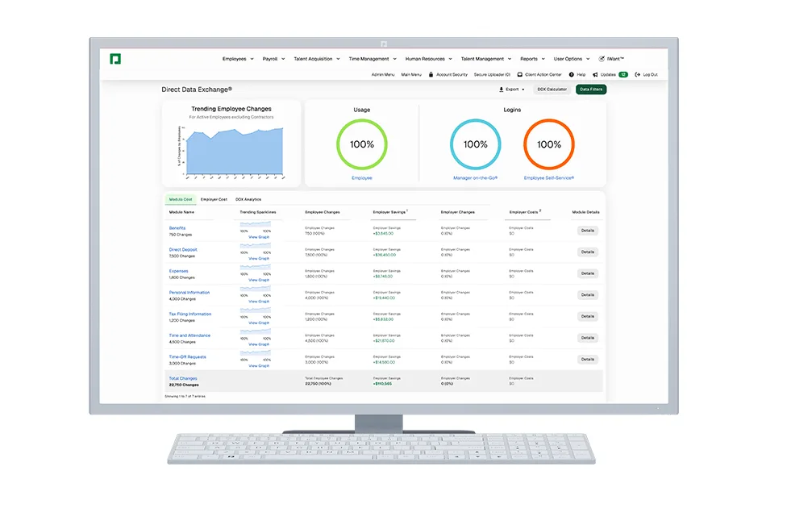Click the Help question mark icon
The image size is (812, 508).
point(571,74)
